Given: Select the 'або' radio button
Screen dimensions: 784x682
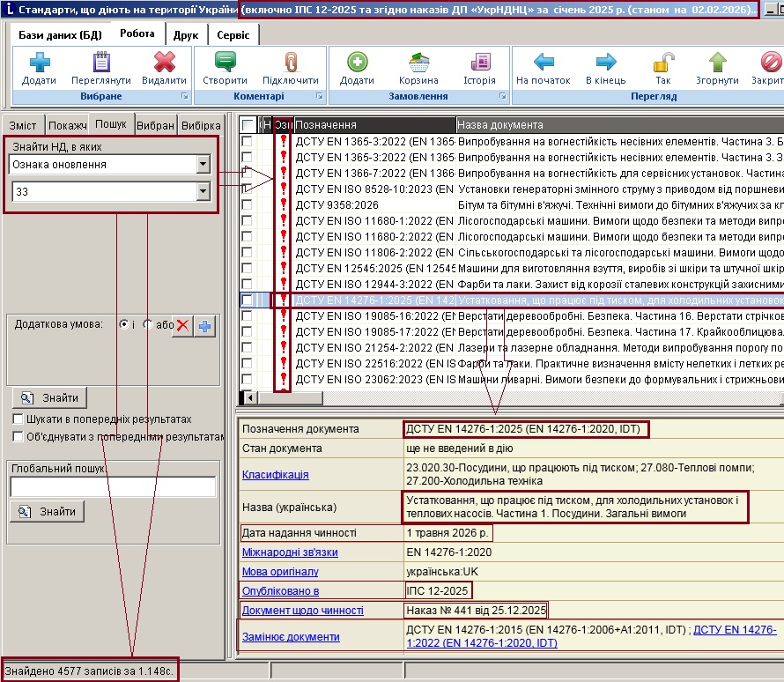Looking at the screenshot, I should tap(147, 324).
